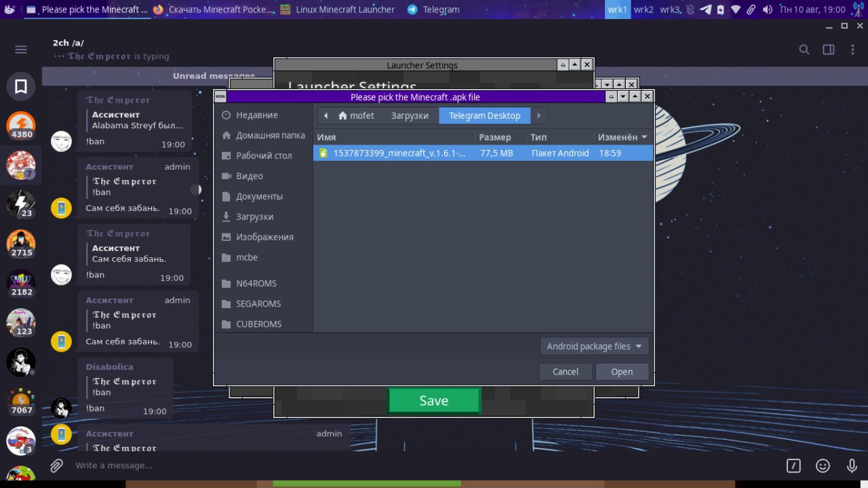Open the chat with 2182 unread badge
Viewport: 868px width, 488px height.
21,284
